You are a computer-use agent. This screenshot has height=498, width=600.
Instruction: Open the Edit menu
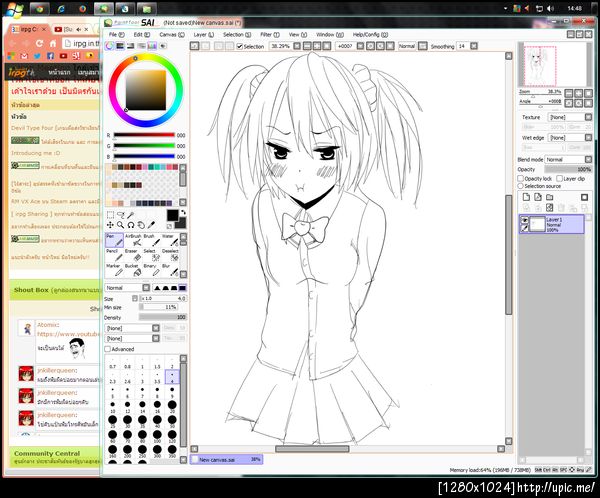coord(142,34)
